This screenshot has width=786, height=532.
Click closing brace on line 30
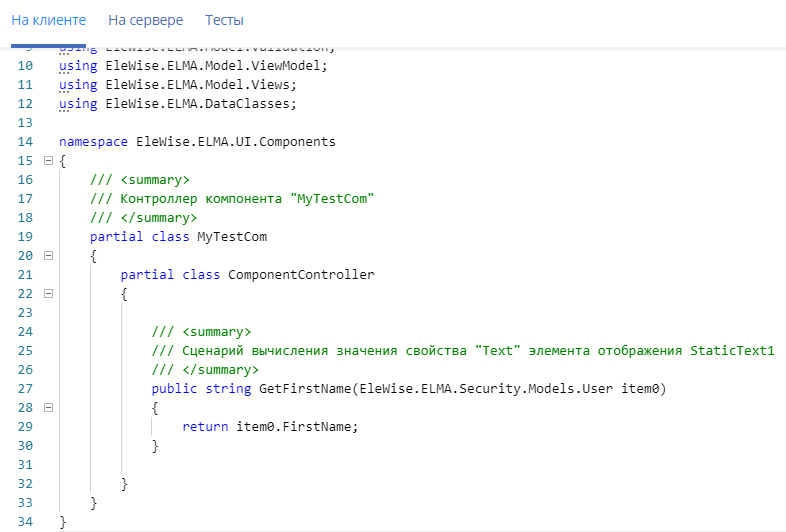155,446
